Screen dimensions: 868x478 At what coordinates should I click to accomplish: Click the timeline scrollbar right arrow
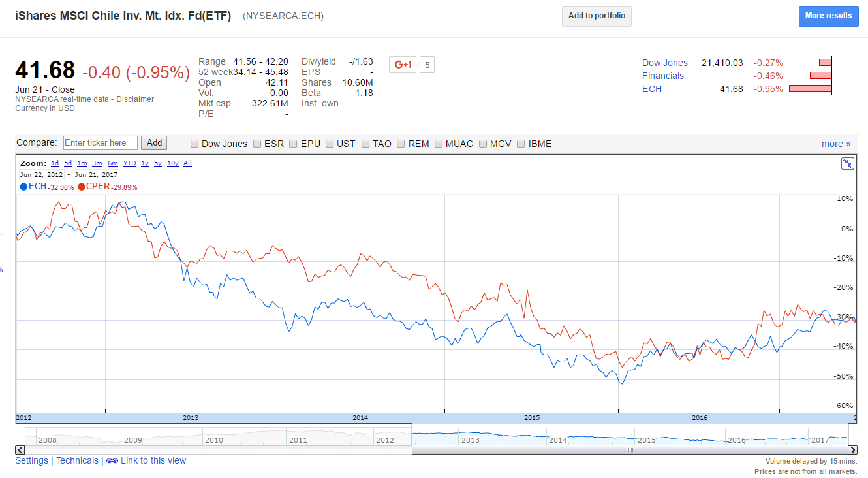852,450
